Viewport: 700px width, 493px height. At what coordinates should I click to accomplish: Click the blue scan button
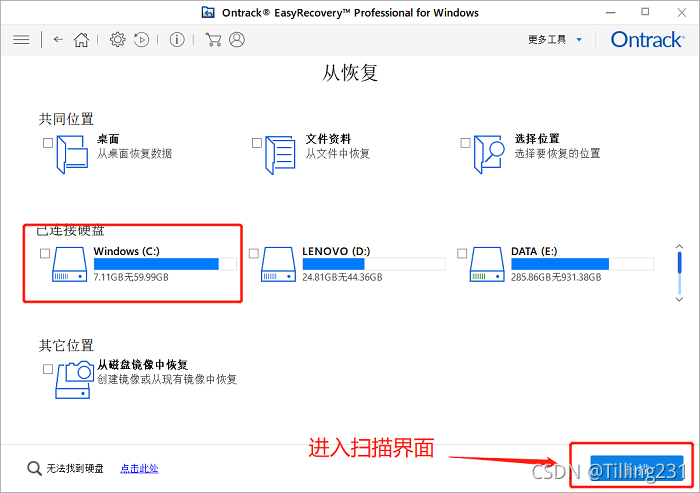(x=637, y=468)
